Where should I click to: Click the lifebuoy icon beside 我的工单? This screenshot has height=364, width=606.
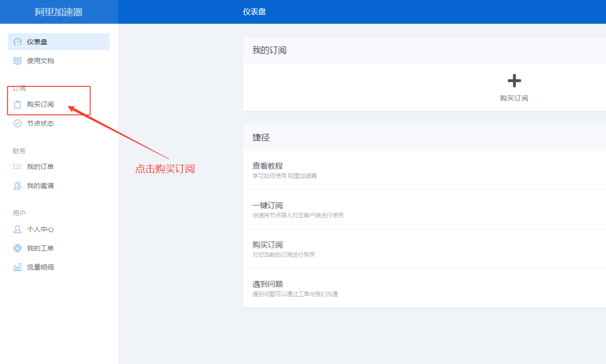coord(18,248)
